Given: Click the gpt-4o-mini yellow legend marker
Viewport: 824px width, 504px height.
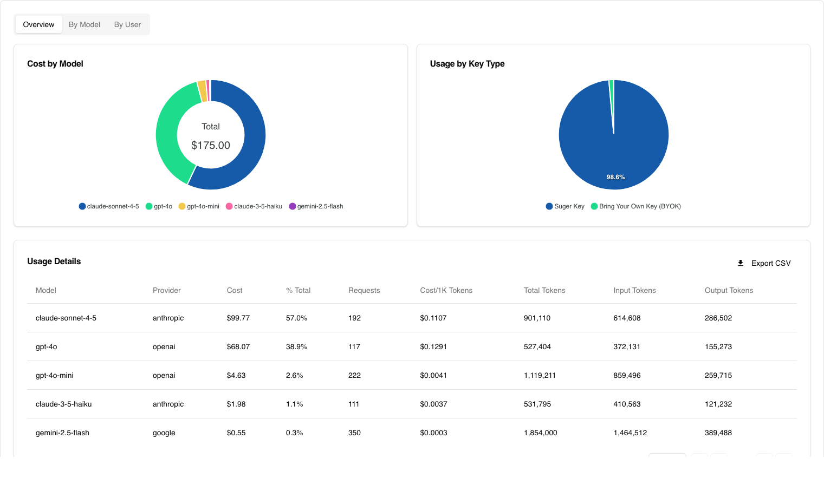Looking at the screenshot, I should 182,206.
